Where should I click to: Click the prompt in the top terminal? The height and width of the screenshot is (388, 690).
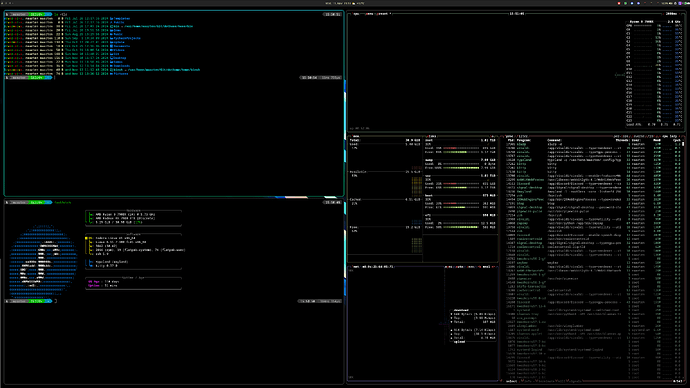pyautogui.click(x=28, y=78)
